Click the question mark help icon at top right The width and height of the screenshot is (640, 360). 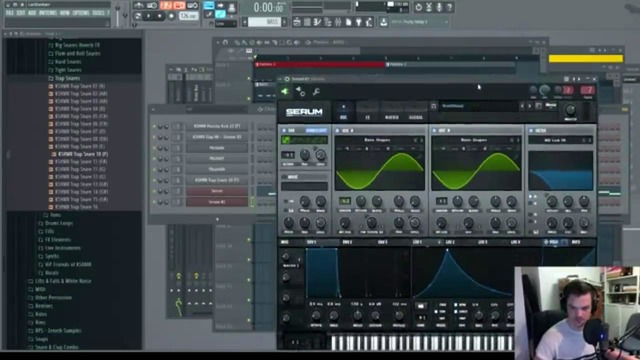pos(449,7)
